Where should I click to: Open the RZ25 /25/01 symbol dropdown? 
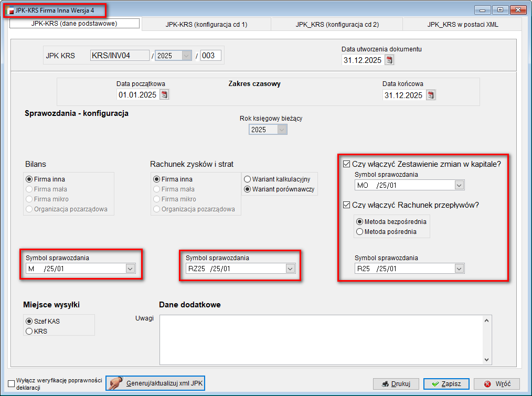click(x=290, y=269)
